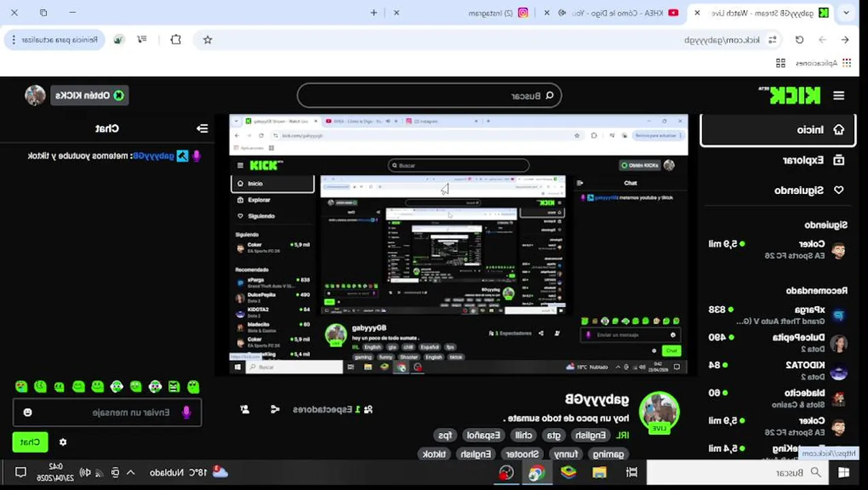Viewport: 868px width, 490px height.
Task: Click the share icon beside Espectadores
Action: [x=275, y=409]
